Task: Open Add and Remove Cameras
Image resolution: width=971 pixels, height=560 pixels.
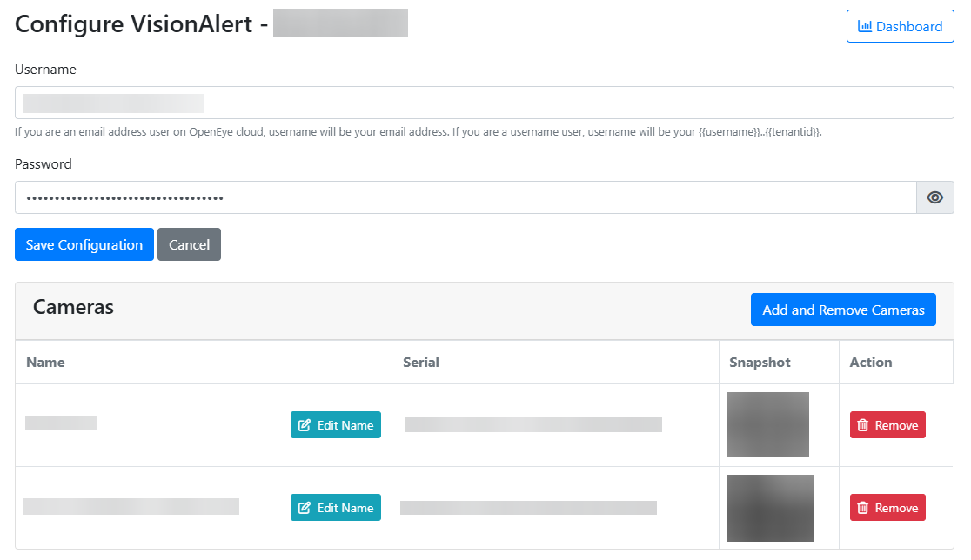Action: pos(843,310)
